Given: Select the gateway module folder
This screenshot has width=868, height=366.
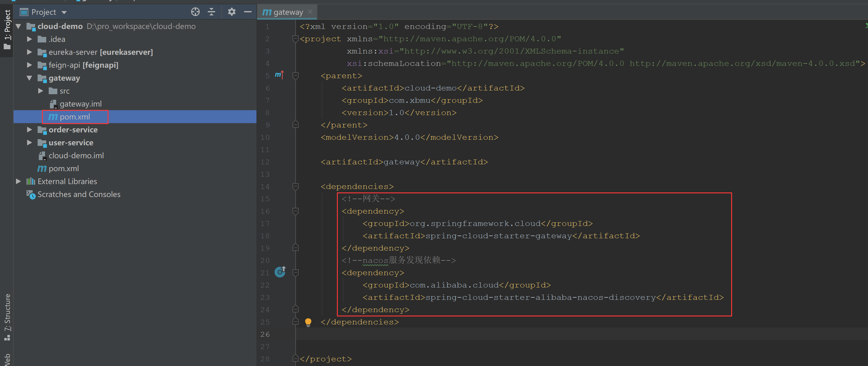Looking at the screenshot, I should [64, 78].
